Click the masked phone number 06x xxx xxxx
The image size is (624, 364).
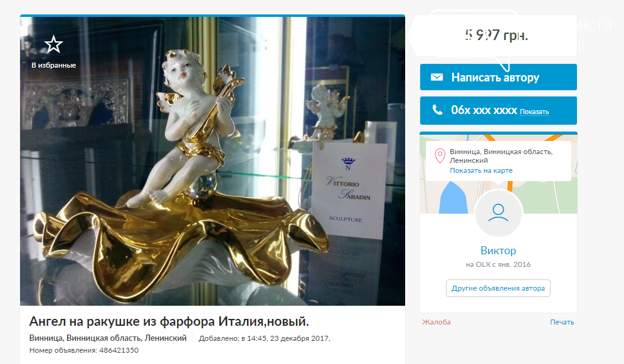coord(484,110)
